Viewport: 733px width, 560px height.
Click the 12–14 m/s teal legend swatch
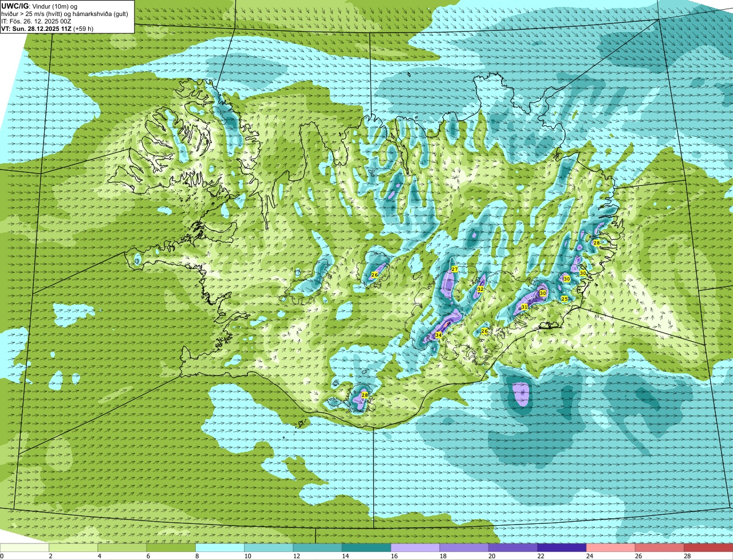pos(318,548)
